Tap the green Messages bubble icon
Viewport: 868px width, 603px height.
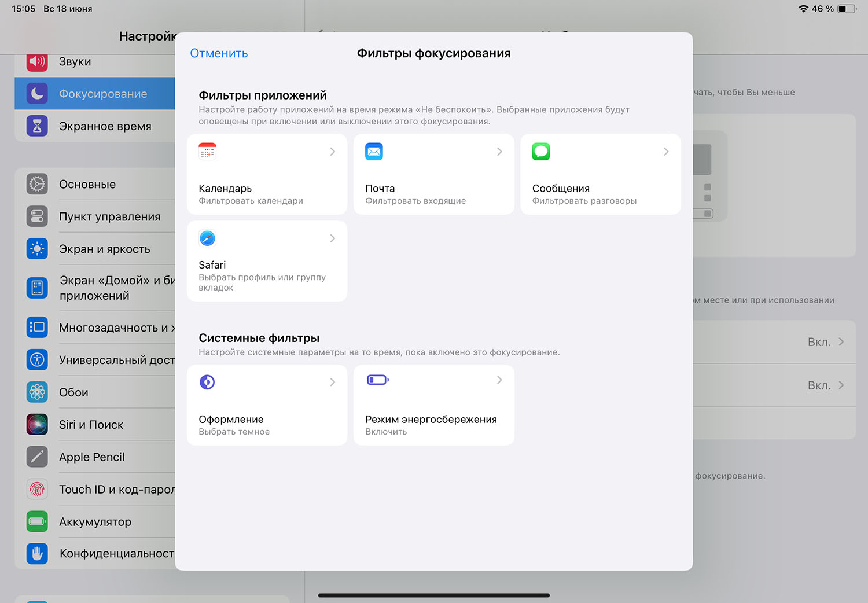[x=541, y=152]
